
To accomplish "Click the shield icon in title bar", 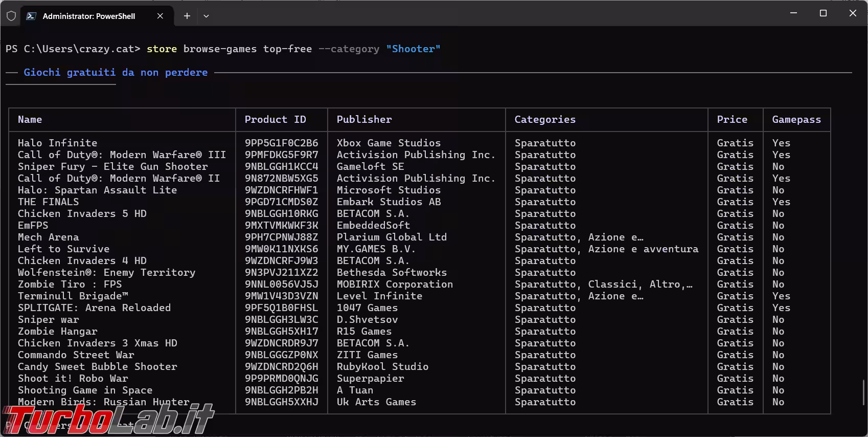I will [11, 16].
